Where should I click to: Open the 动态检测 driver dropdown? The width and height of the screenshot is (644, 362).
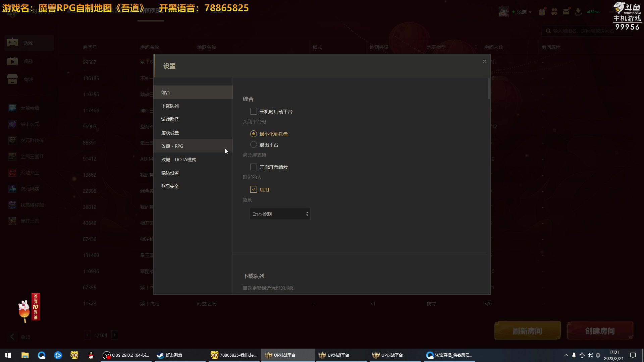click(x=280, y=214)
